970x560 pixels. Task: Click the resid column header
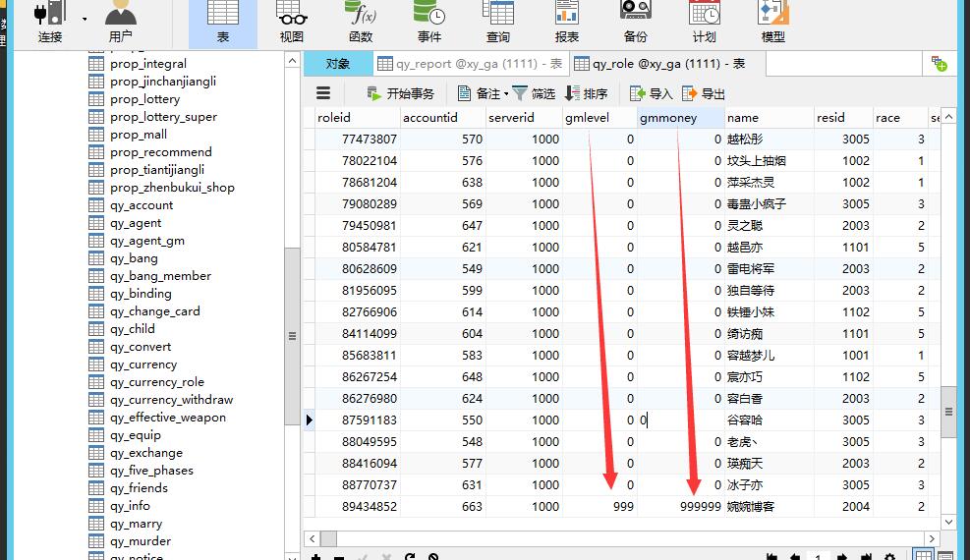coord(843,118)
